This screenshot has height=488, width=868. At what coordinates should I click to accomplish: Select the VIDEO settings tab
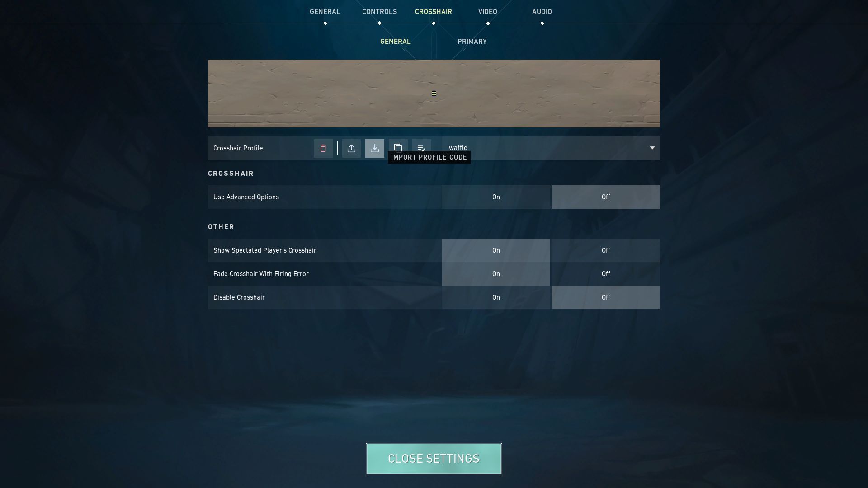(488, 11)
